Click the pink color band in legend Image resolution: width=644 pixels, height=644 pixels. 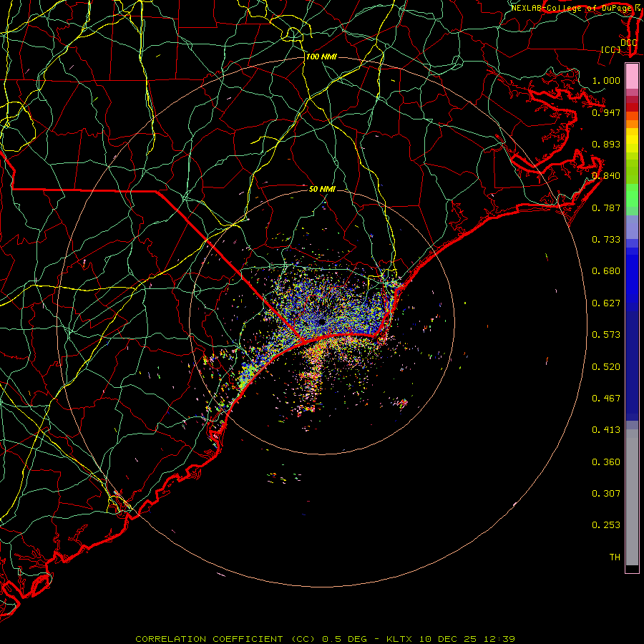[x=632, y=77]
